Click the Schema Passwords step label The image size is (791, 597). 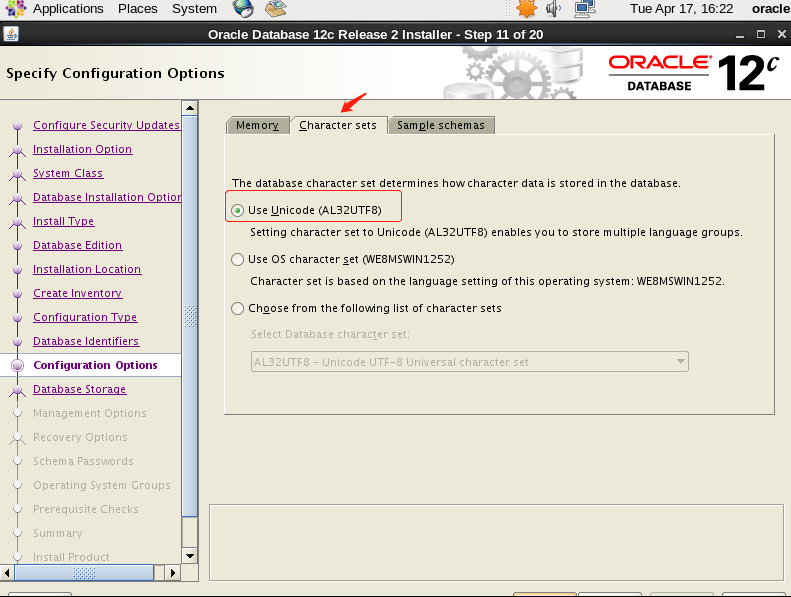click(83, 461)
